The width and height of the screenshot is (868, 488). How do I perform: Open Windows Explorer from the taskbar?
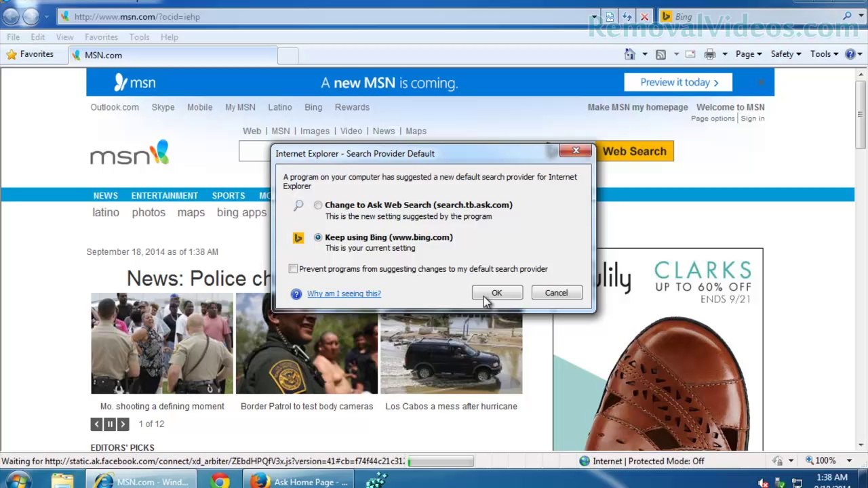[x=62, y=481]
